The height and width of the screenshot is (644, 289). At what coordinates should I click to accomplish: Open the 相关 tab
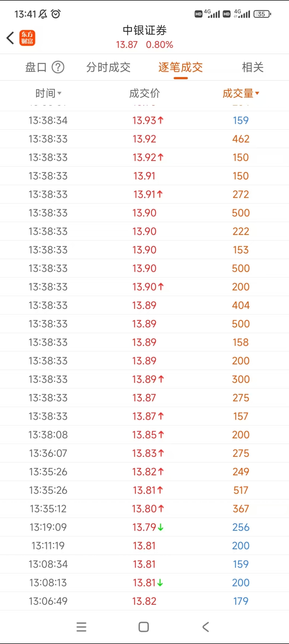[x=253, y=67]
